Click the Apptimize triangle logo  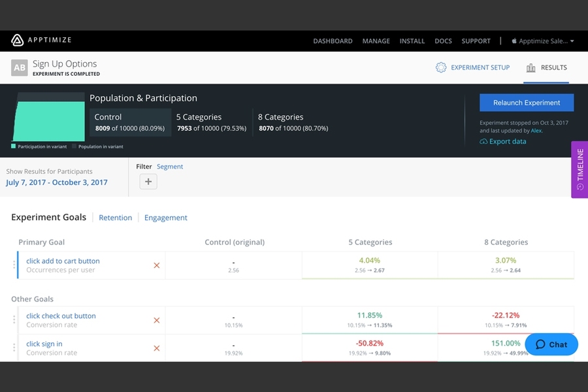(17, 40)
